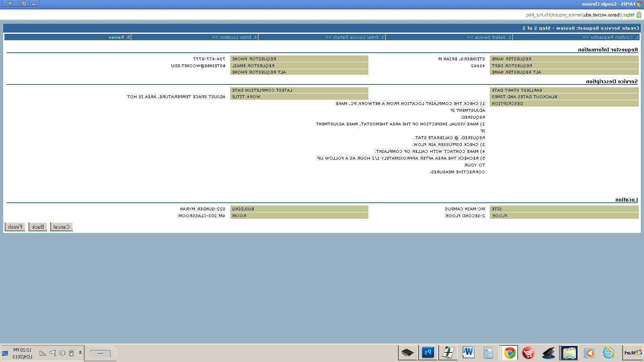Click the BLACKOUT DATES AND TIMES label
This screenshot has width=644, height=362.
click(x=524, y=97)
